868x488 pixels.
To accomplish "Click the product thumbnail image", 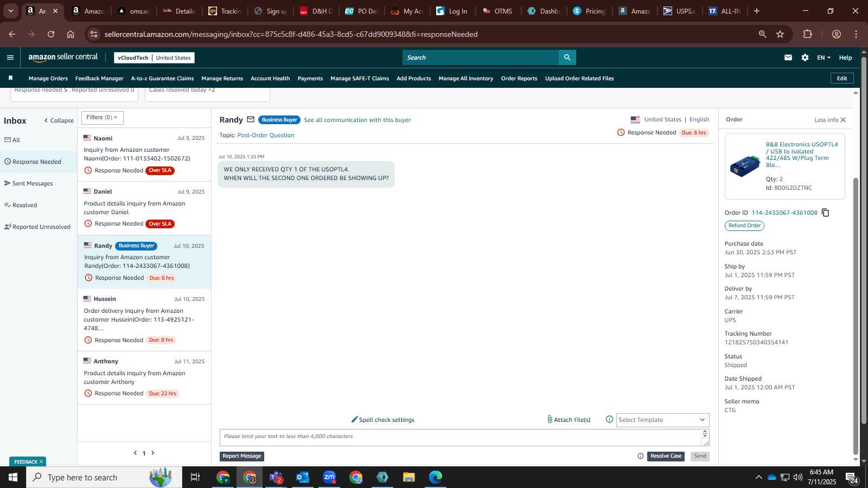I will click(x=745, y=165).
